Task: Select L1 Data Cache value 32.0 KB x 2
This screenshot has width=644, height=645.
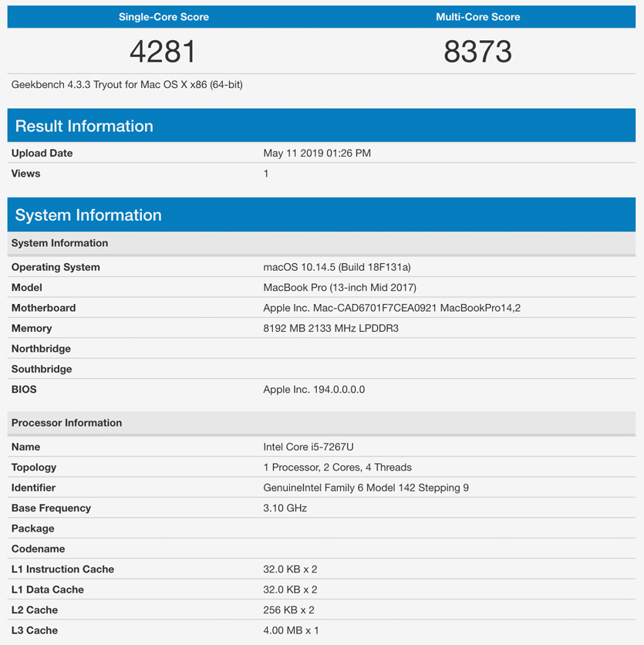Action: point(290,589)
